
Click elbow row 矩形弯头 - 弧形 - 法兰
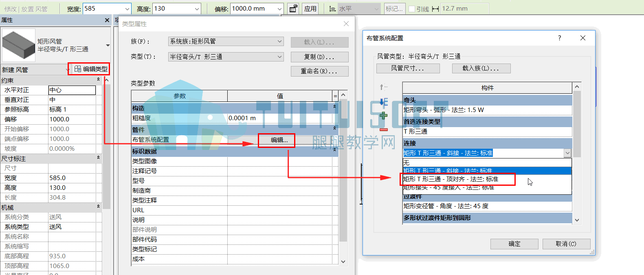[x=487, y=110]
